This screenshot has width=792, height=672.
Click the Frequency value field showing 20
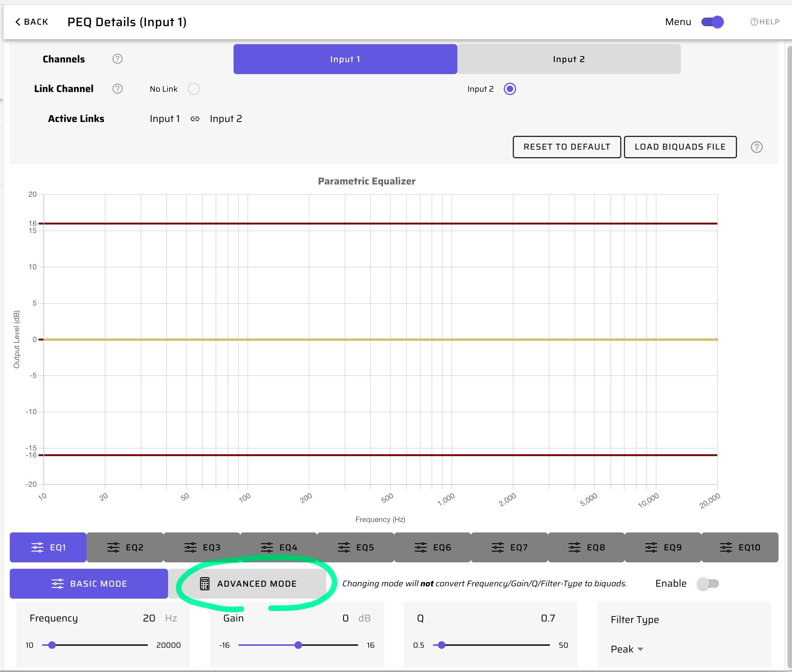(x=149, y=618)
